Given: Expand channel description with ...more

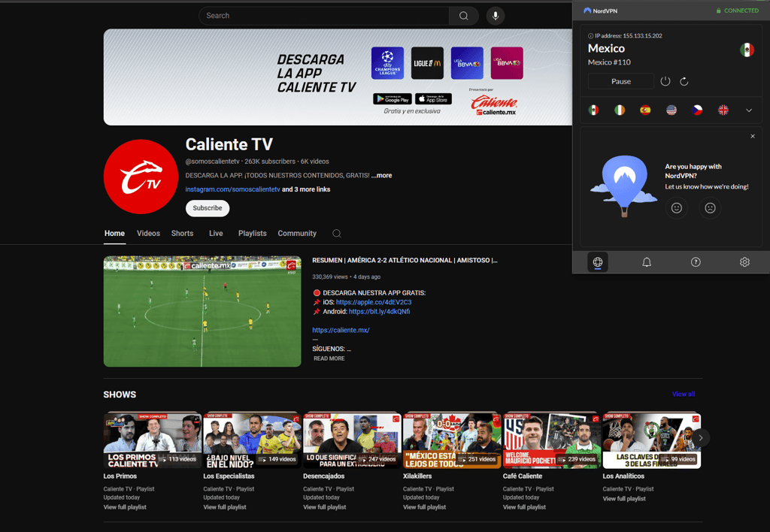Looking at the screenshot, I should click(381, 175).
